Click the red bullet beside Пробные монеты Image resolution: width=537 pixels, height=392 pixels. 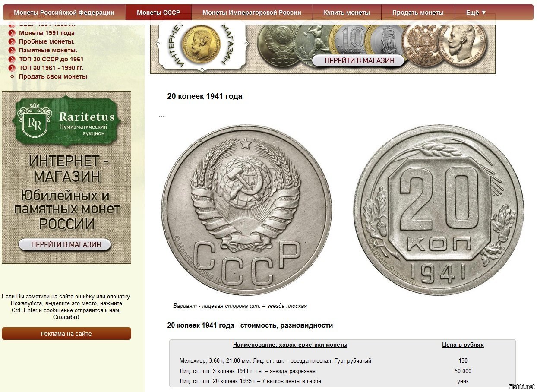click(x=12, y=42)
